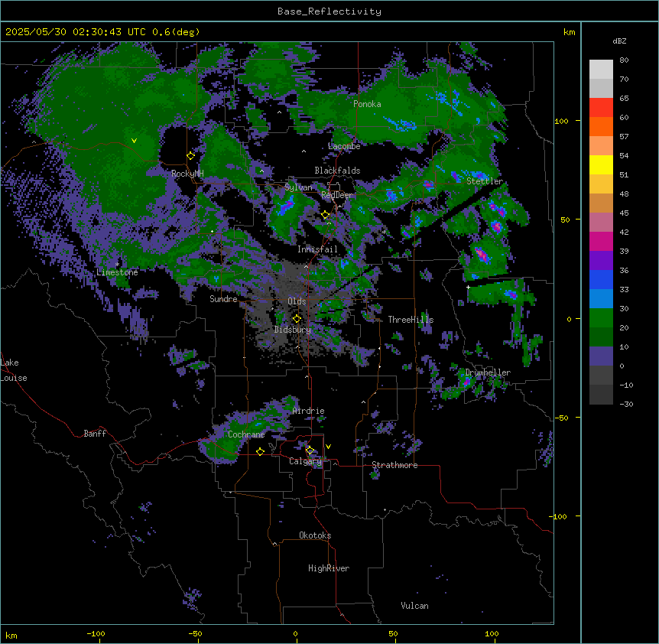Click the Didsbury town label

click(293, 330)
